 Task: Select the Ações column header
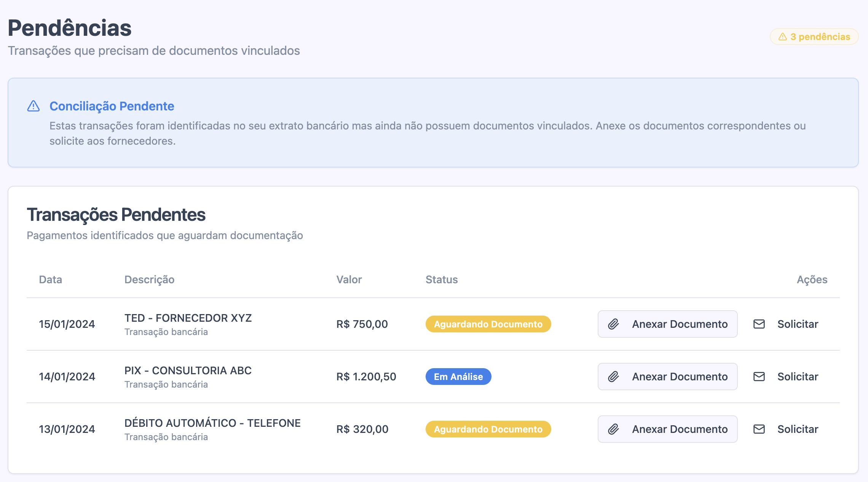[812, 279]
